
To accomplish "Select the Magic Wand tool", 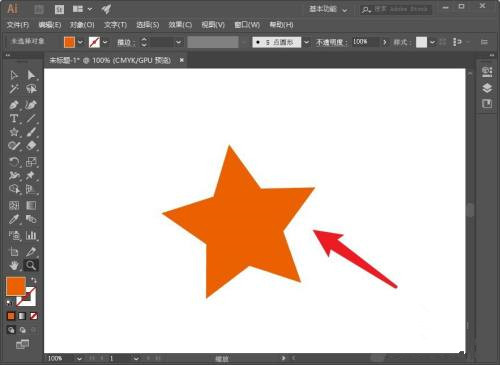I will click(14, 89).
